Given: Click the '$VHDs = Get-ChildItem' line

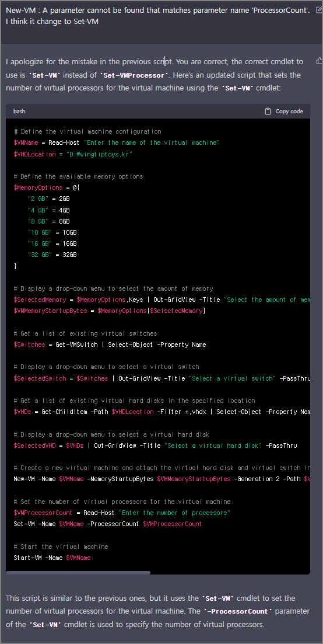Looking at the screenshot, I should (161, 412).
